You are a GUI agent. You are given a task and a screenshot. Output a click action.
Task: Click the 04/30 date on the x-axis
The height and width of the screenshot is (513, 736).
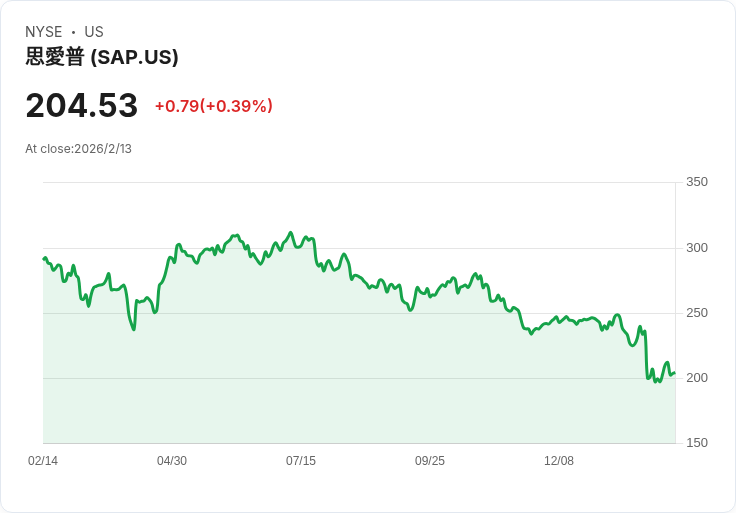coord(172,461)
